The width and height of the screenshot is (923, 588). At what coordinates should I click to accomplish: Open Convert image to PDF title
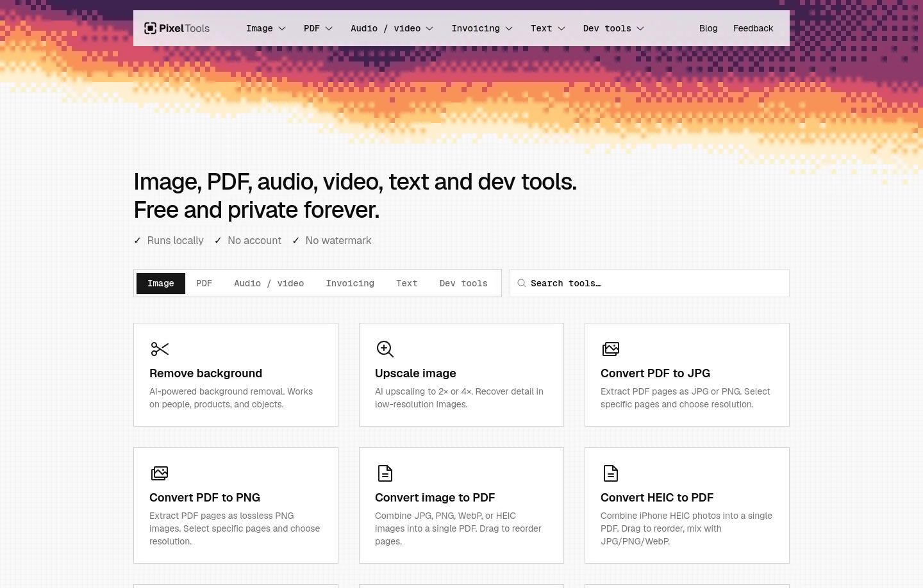coord(435,498)
